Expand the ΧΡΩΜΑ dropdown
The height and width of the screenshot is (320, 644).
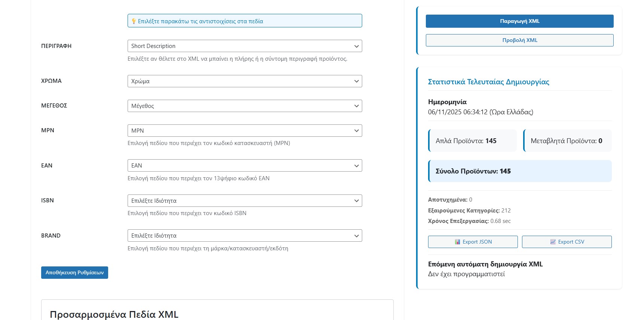click(244, 81)
